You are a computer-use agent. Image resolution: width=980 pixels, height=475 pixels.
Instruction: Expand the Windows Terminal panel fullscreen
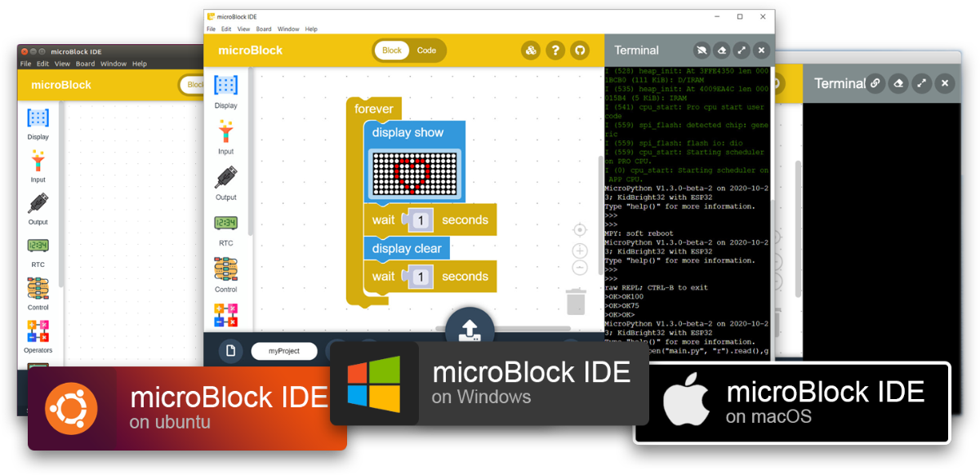tap(742, 50)
